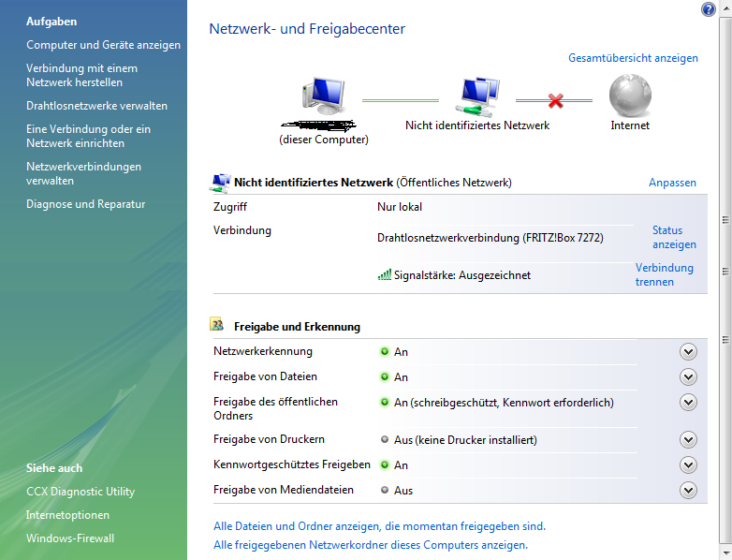
Task: Click the red X broken connection icon
Action: [555, 100]
